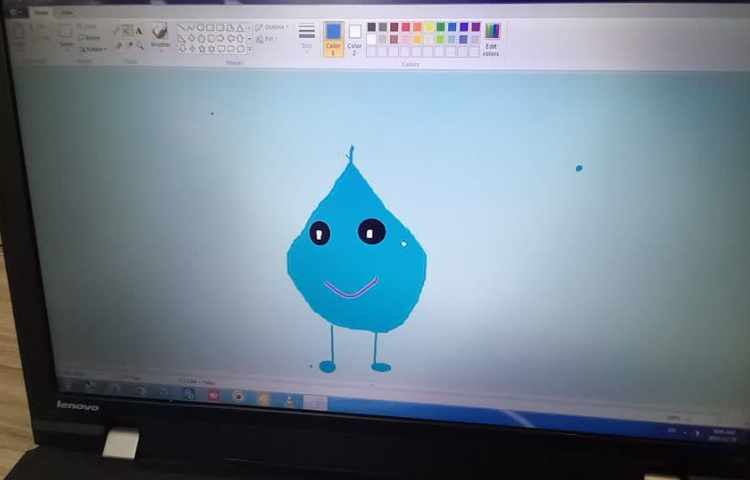Open the shape Fill dropdown
Screen dimensions: 750x480
269,39
